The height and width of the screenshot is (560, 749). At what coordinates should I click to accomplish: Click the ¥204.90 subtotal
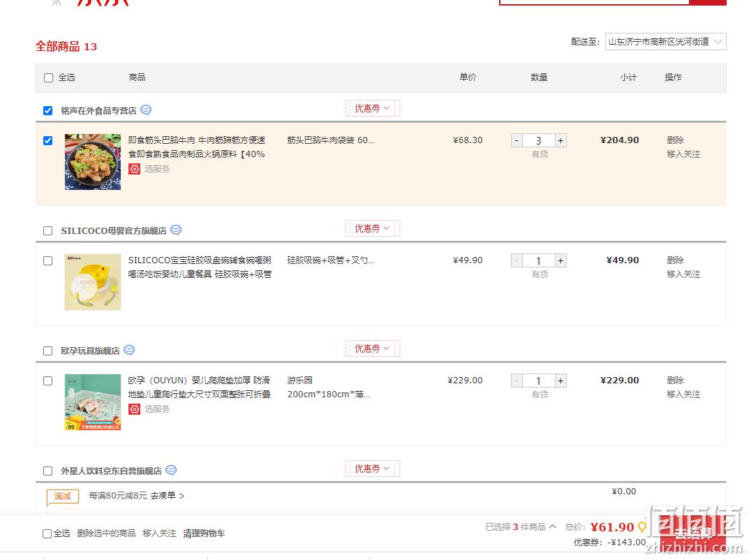(x=620, y=140)
